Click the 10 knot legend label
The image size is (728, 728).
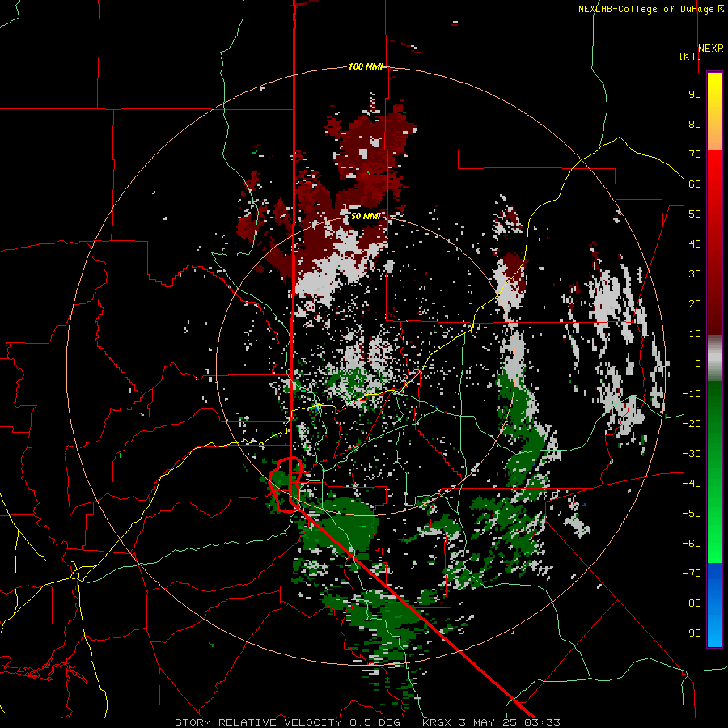pyautogui.click(x=695, y=334)
